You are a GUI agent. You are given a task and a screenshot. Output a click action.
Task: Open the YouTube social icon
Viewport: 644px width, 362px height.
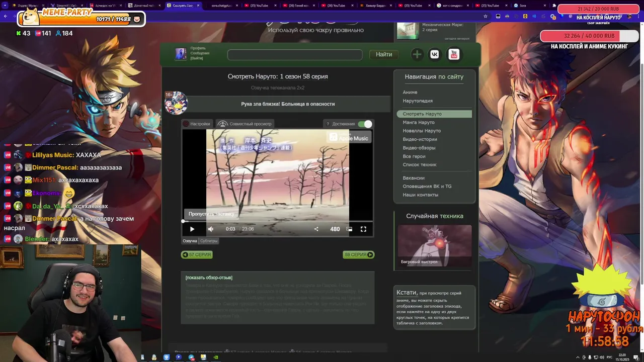tap(454, 54)
